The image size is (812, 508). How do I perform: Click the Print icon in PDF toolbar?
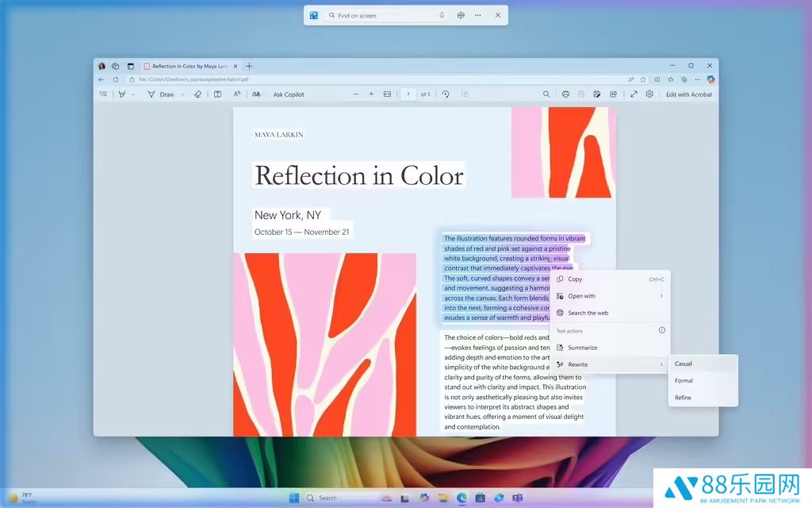(x=565, y=94)
